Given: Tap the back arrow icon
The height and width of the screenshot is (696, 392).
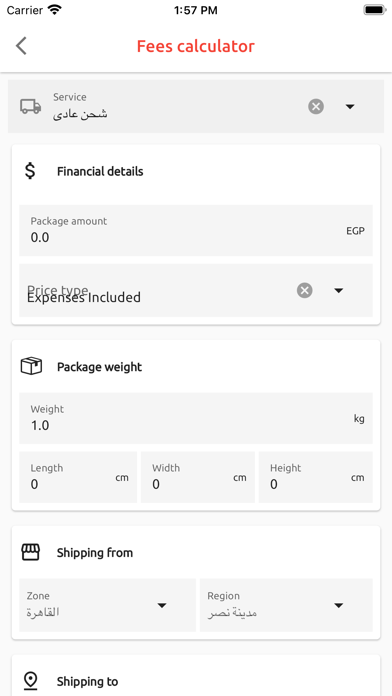Looking at the screenshot, I should click(x=21, y=46).
